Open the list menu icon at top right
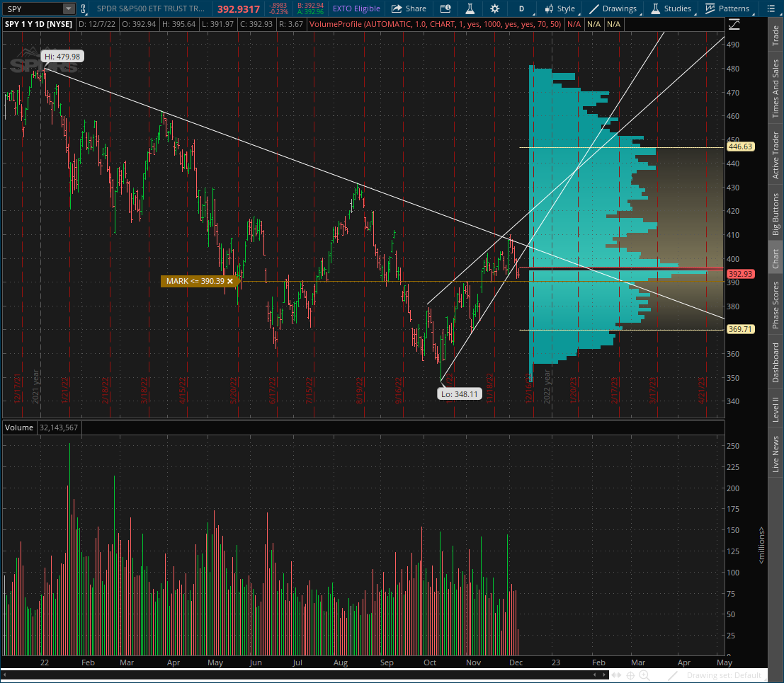Viewport: 784px width, 683px height. click(771, 8)
